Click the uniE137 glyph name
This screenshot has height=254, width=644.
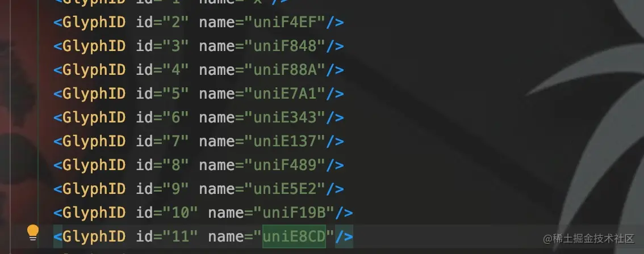pos(285,141)
